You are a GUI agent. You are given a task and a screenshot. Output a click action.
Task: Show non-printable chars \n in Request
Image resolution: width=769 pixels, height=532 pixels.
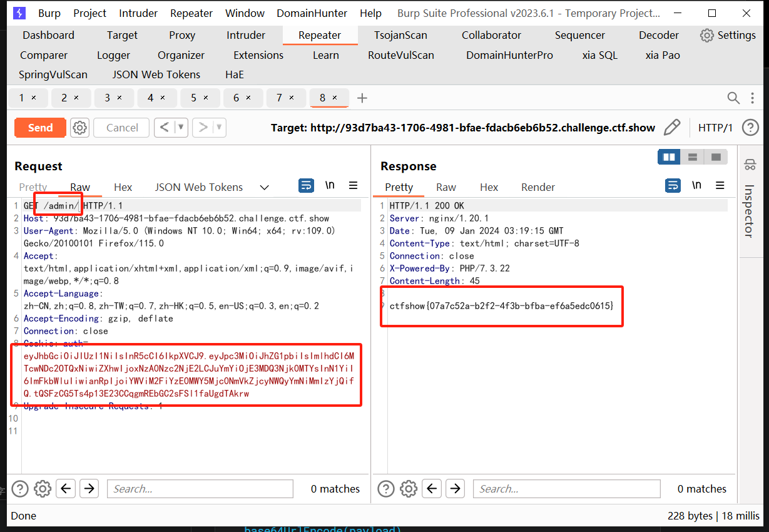tap(330, 186)
